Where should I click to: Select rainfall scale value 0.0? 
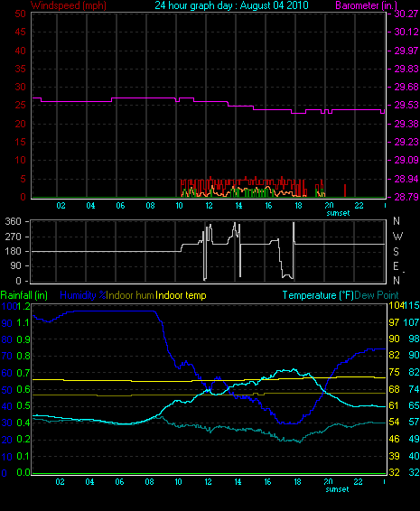coord(23,472)
